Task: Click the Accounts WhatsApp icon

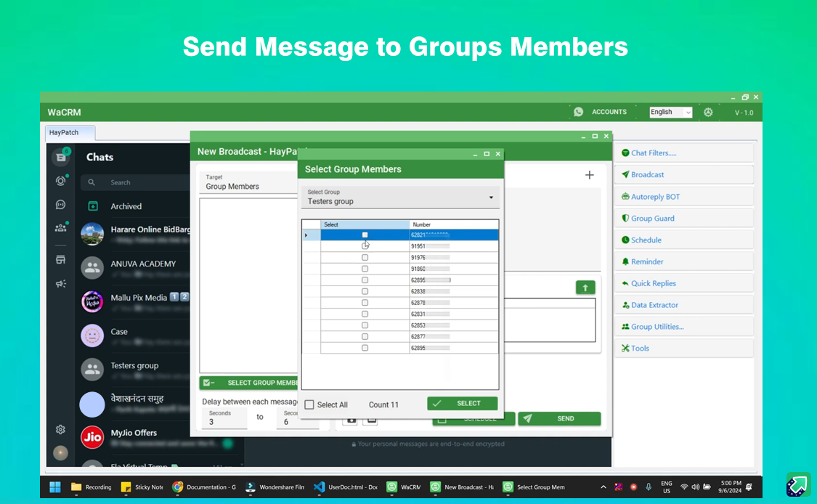Action: point(578,112)
